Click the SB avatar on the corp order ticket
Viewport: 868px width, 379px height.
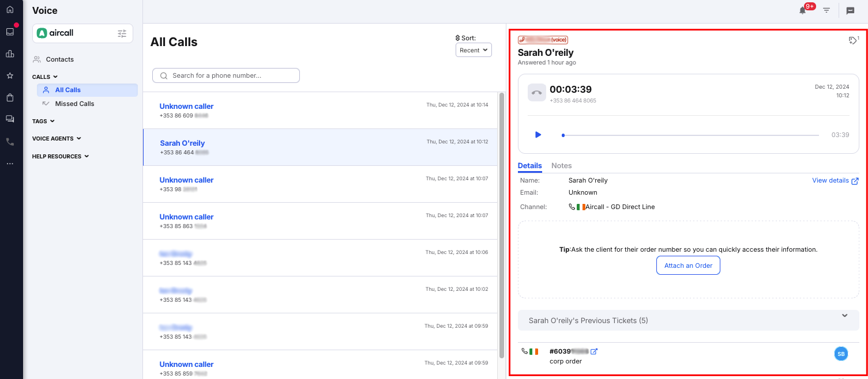[841, 354]
